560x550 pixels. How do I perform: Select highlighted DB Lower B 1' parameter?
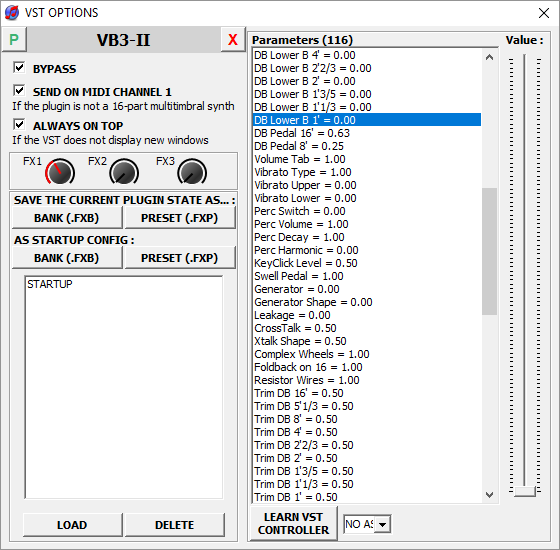[367, 120]
